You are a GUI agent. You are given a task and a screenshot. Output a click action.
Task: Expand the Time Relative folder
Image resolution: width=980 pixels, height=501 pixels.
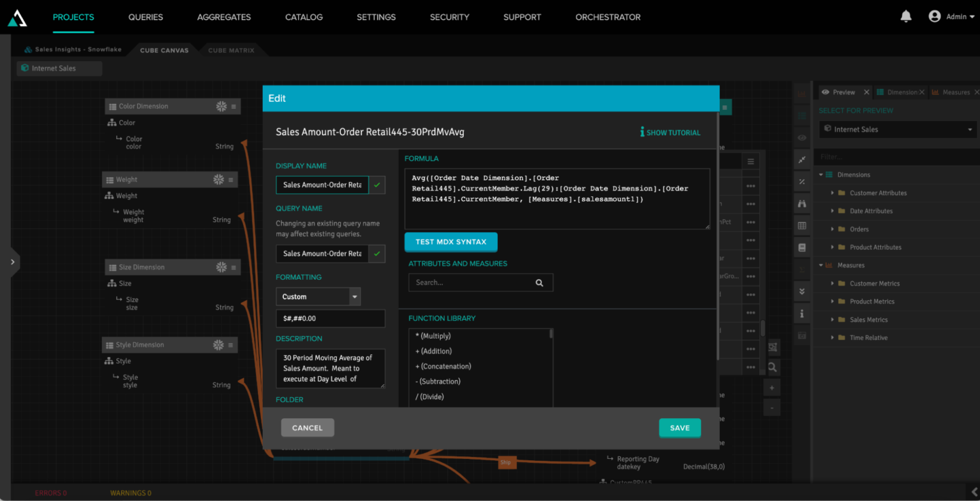click(x=833, y=338)
